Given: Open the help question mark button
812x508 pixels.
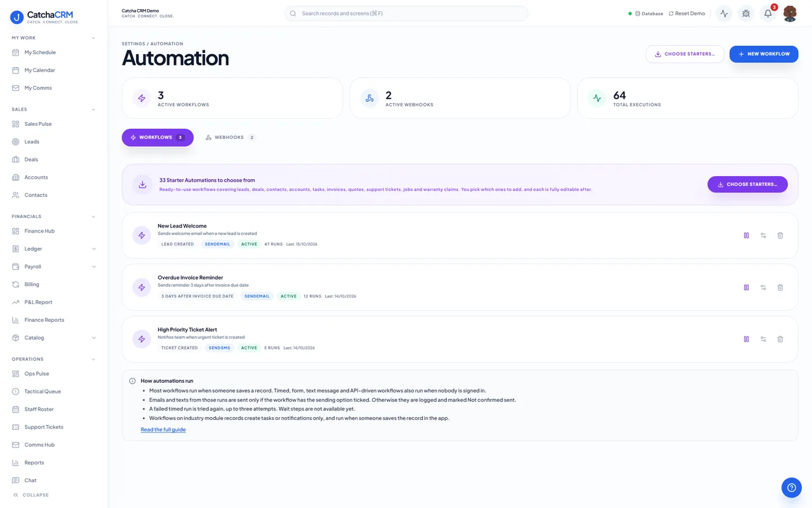Looking at the screenshot, I should point(792,488).
